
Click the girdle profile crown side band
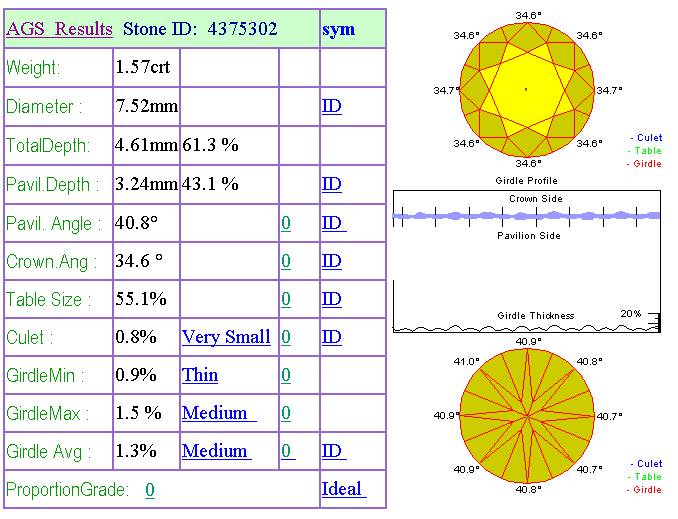[526, 215]
